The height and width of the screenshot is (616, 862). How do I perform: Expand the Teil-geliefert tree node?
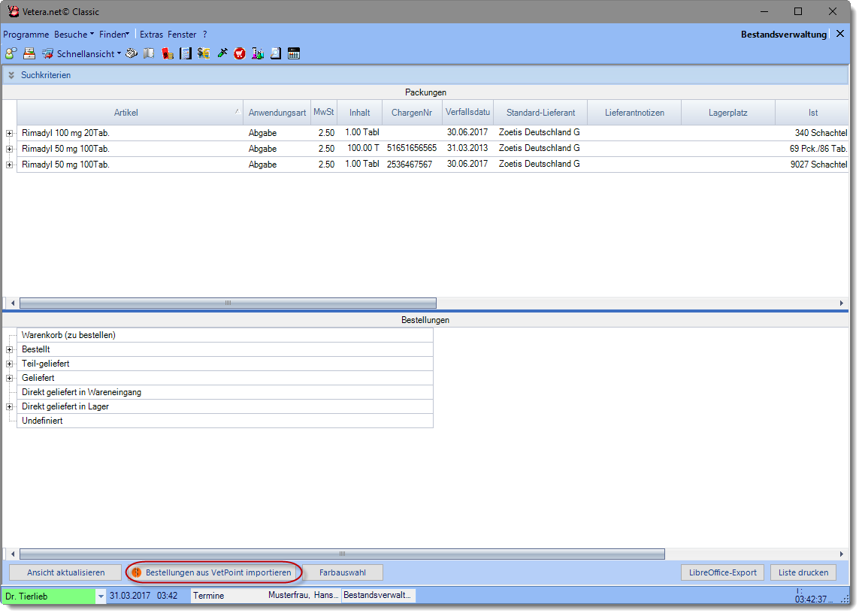tap(10, 364)
